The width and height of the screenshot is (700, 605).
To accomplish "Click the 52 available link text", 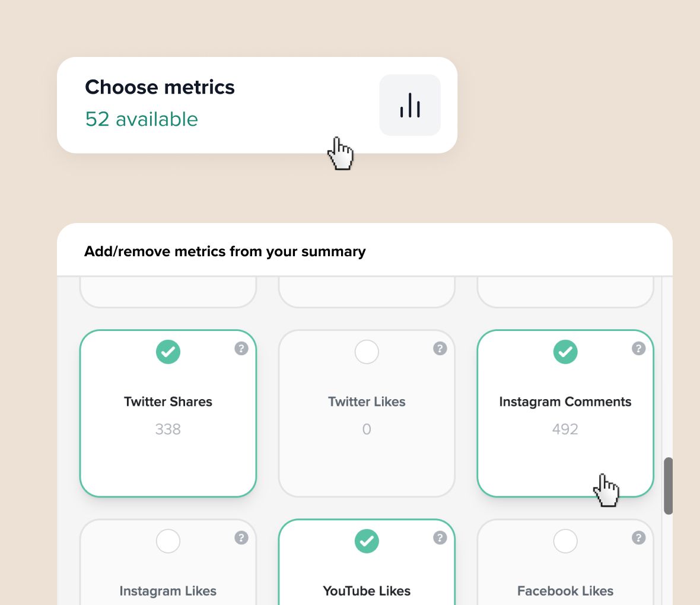I will point(142,119).
